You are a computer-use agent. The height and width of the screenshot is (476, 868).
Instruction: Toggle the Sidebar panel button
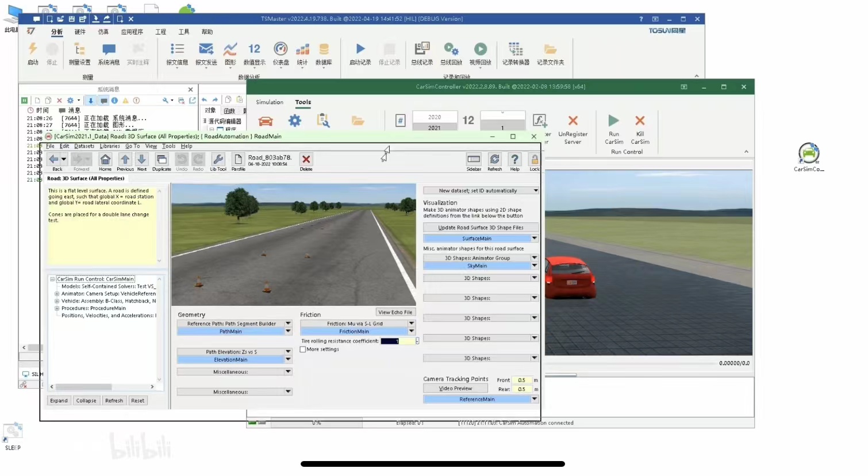[474, 160]
